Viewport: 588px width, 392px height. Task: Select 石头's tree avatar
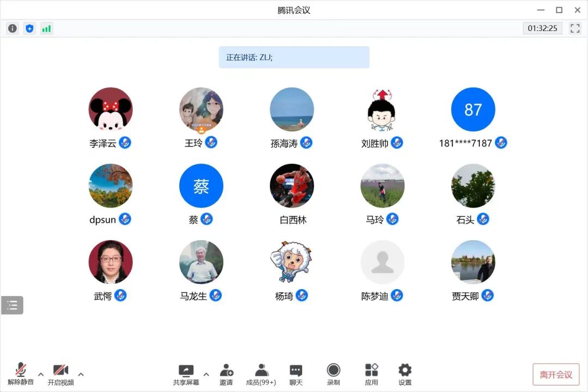[x=473, y=186]
